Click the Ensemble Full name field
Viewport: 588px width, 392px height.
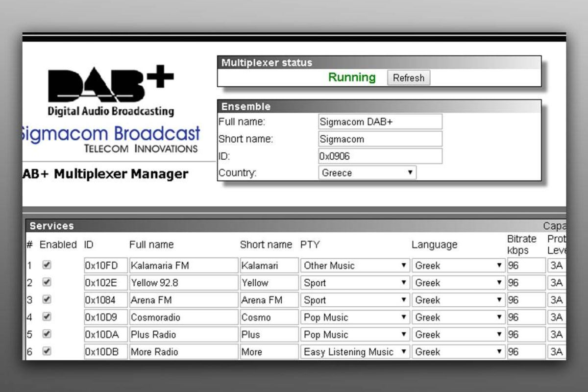click(x=380, y=122)
